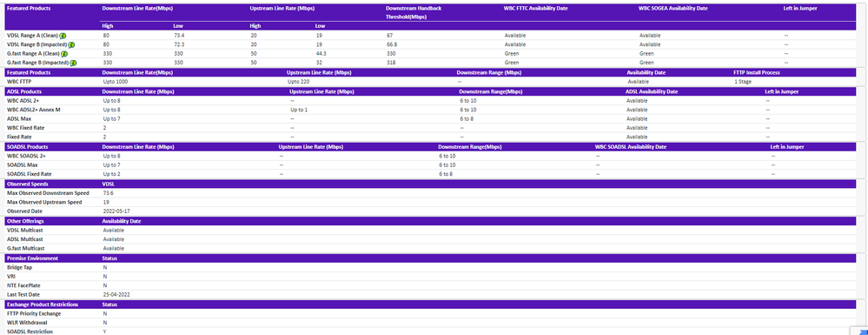The height and width of the screenshot is (335, 868).
Task: Select the 'WBC ADSL2+ Annex M' row label
Action: (x=33, y=110)
